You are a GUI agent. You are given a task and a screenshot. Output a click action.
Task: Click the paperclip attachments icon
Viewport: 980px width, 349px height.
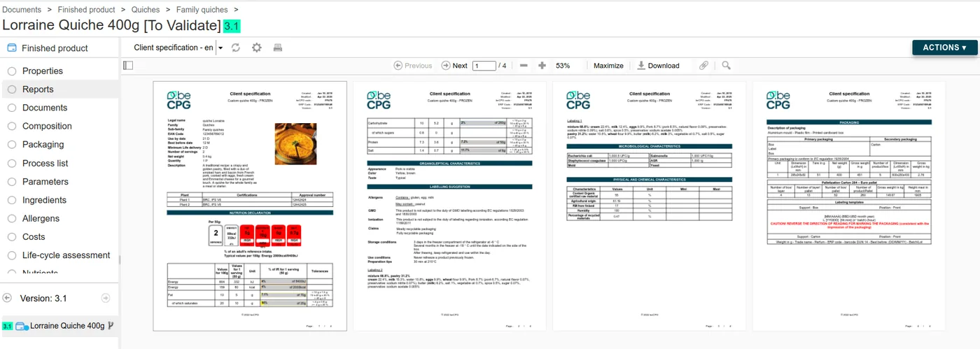point(704,65)
